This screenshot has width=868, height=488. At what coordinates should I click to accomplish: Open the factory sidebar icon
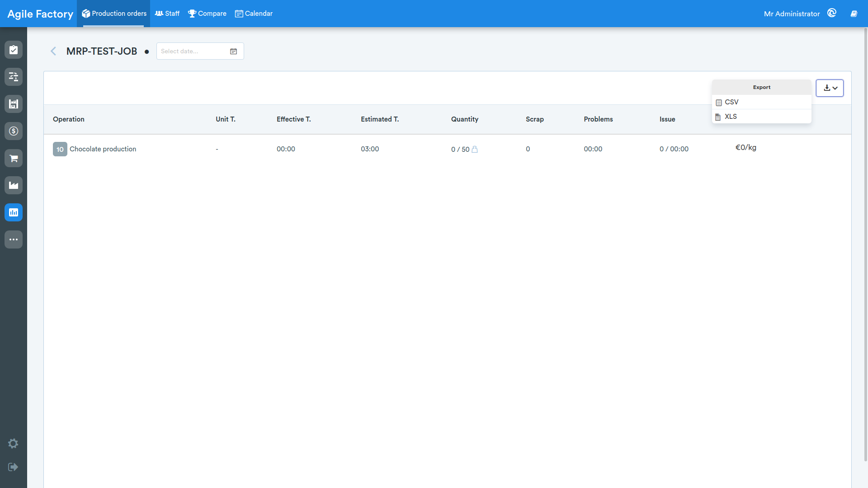[14, 185]
